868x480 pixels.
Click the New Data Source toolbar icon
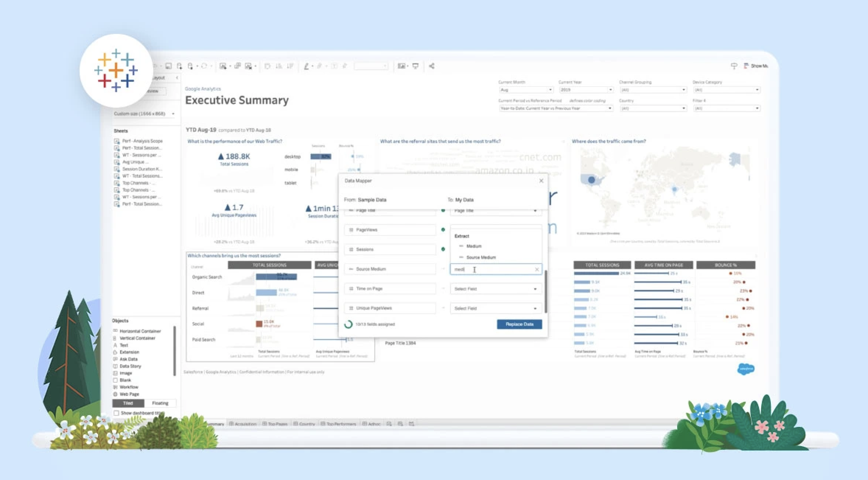[x=179, y=66]
